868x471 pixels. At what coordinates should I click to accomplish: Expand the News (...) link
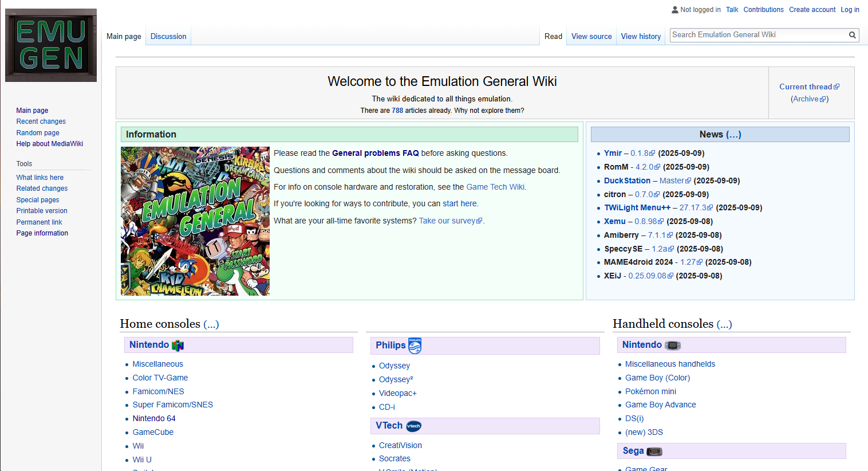[x=733, y=134]
